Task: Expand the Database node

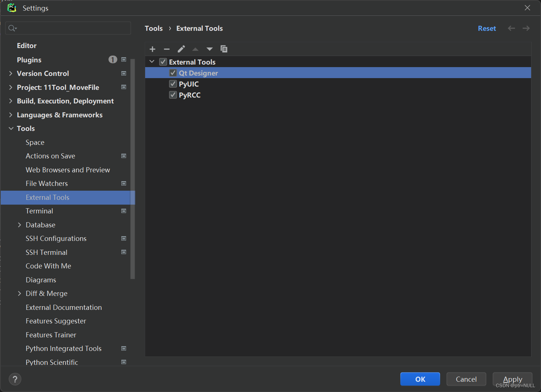Action: pyautogui.click(x=19, y=225)
